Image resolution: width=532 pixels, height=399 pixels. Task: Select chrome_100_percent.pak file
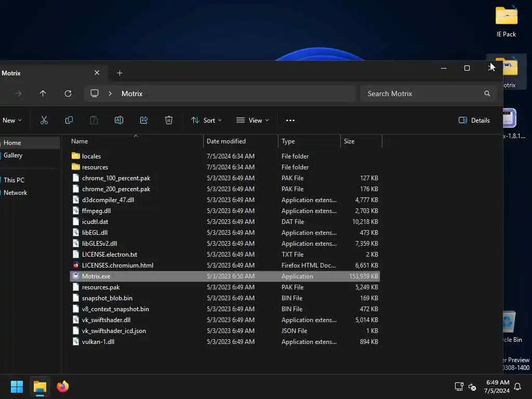[x=224, y=178]
